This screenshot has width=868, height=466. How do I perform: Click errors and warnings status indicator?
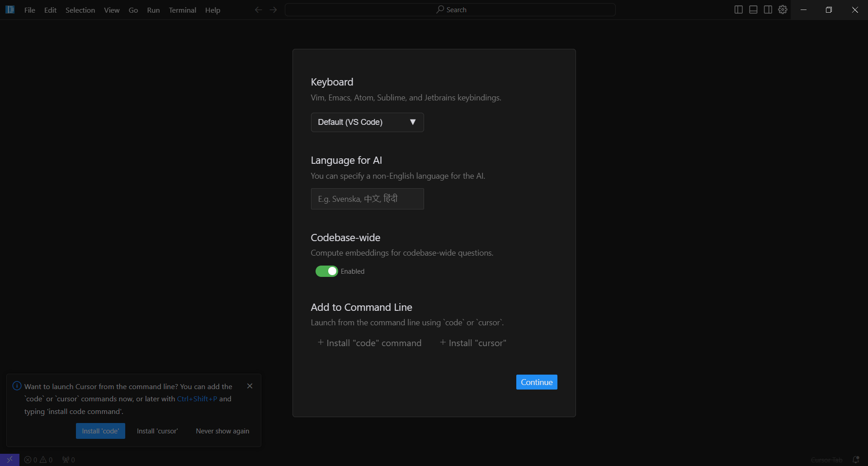pos(38,460)
